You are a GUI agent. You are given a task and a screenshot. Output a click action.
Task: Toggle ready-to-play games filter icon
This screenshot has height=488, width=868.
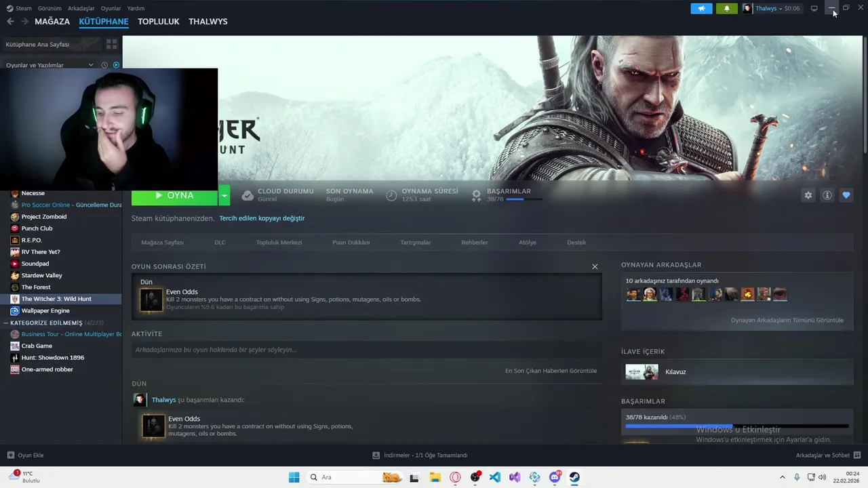tap(116, 65)
